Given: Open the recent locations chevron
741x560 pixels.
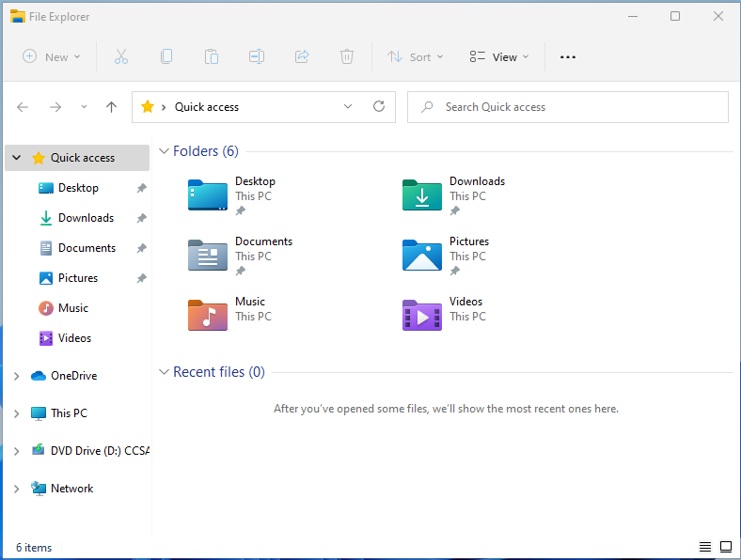Looking at the screenshot, I should pyautogui.click(x=84, y=107).
